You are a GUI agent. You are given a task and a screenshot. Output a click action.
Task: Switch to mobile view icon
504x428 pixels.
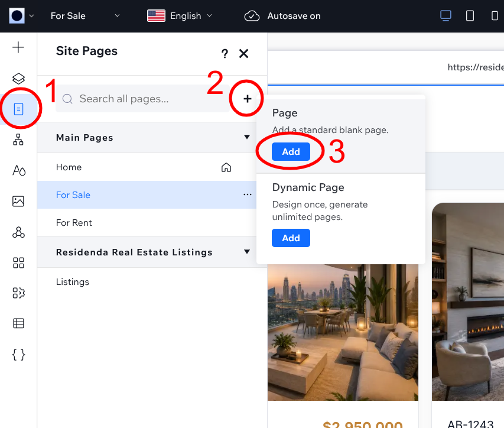point(495,15)
